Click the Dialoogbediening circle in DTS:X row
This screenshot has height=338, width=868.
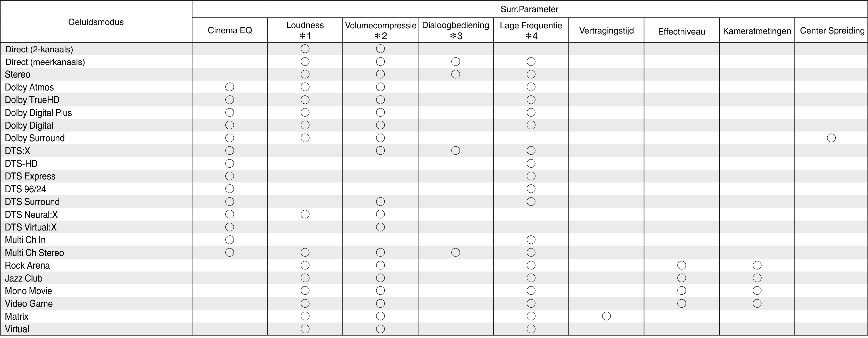456,151
